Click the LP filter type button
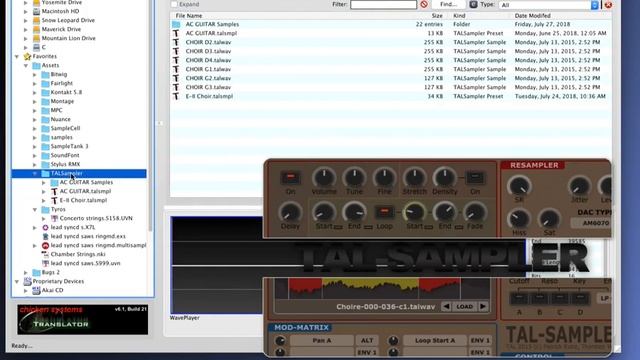This screenshot has height=360, width=640. [604, 298]
